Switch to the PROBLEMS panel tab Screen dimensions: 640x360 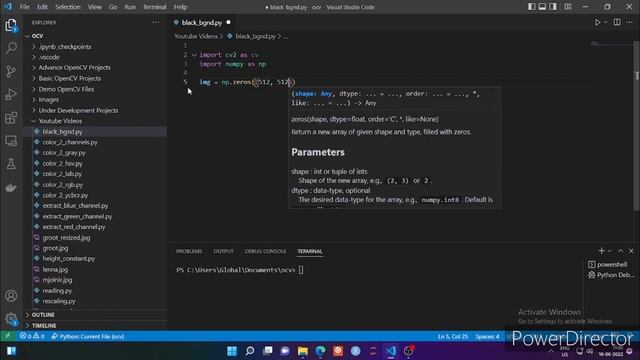(189, 251)
